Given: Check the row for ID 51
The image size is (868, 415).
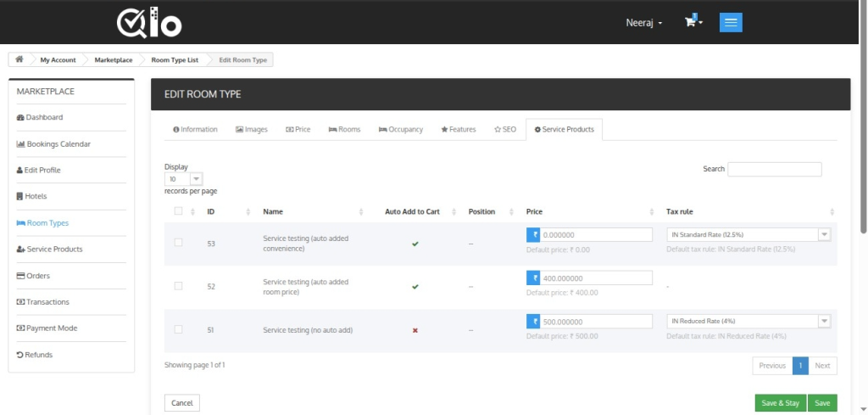Looking at the screenshot, I should [x=178, y=329].
